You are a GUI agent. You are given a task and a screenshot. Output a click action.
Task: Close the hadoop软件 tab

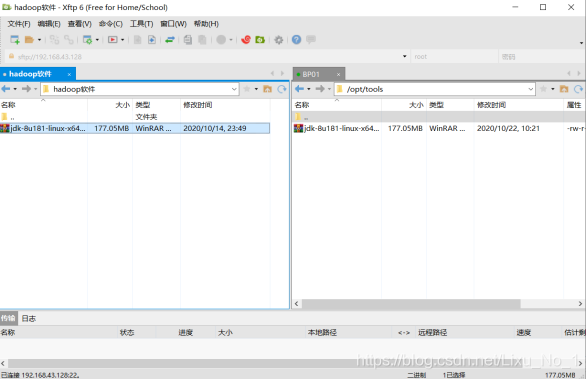click(x=69, y=75)
